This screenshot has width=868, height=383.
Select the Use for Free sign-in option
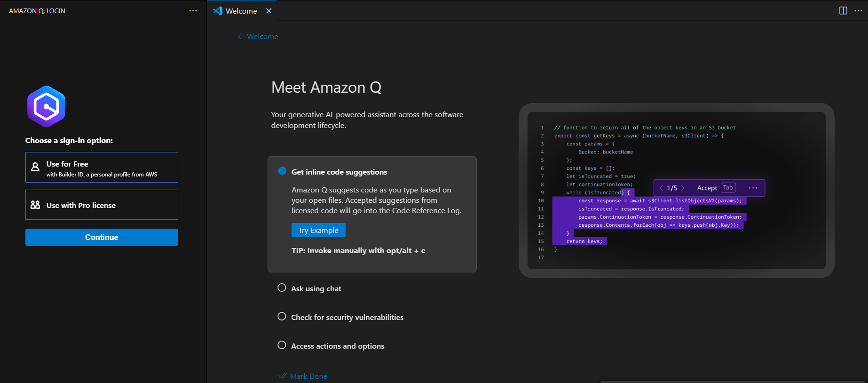point(102,167)
